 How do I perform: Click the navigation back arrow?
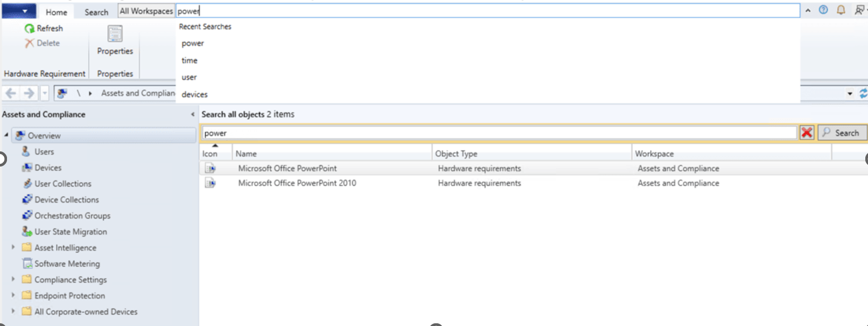coord(11,93)
